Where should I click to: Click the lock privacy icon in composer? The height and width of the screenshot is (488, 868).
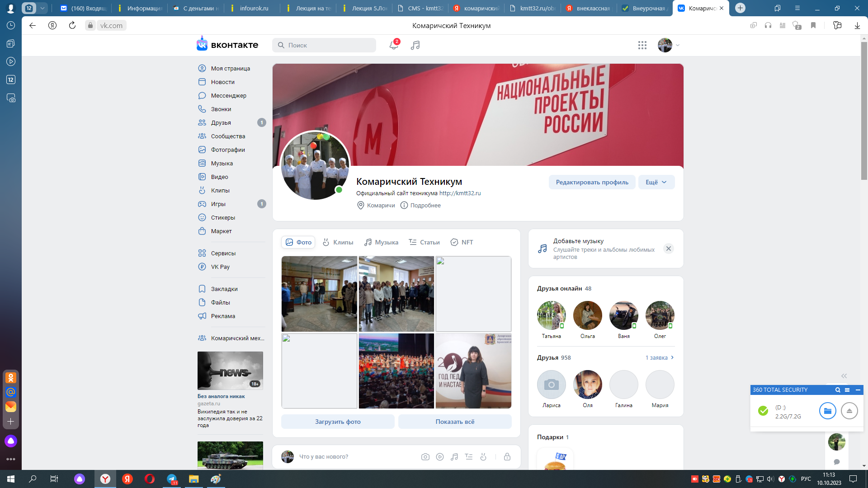coord(507,457)
